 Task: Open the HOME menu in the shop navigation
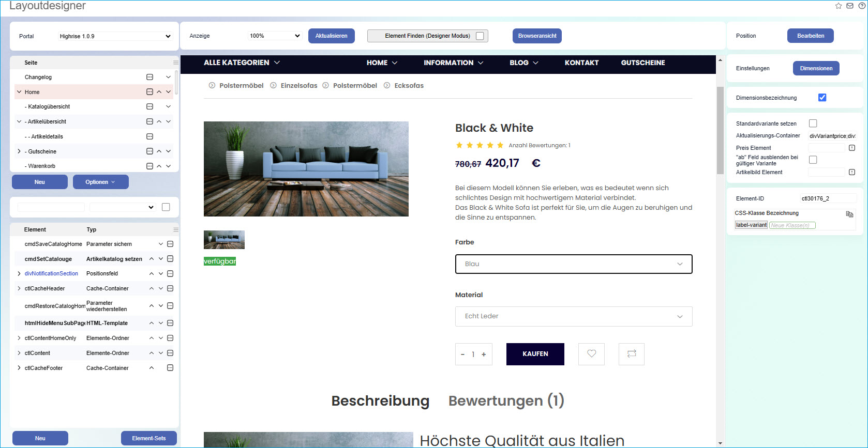[x=382, y=63]
